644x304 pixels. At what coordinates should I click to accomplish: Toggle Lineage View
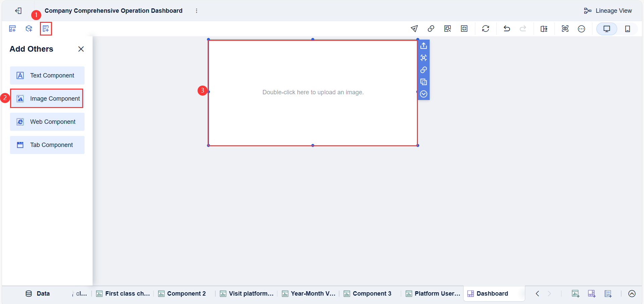[608, 10]
